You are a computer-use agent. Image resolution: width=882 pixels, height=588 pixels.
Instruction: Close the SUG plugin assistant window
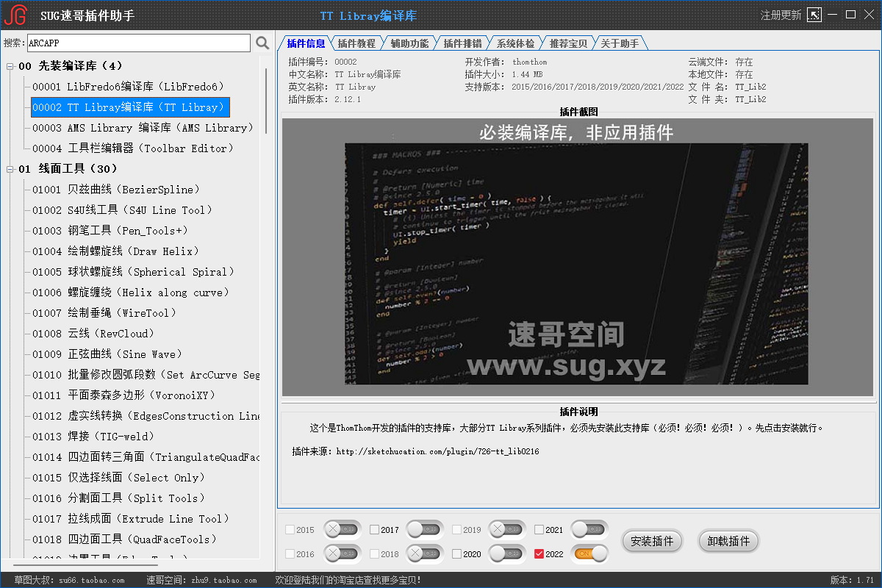tap(868, 15)
